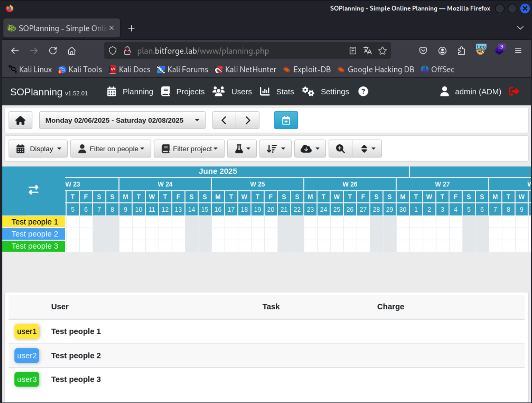Click the admin (ADM) user link

pos(471,92)
